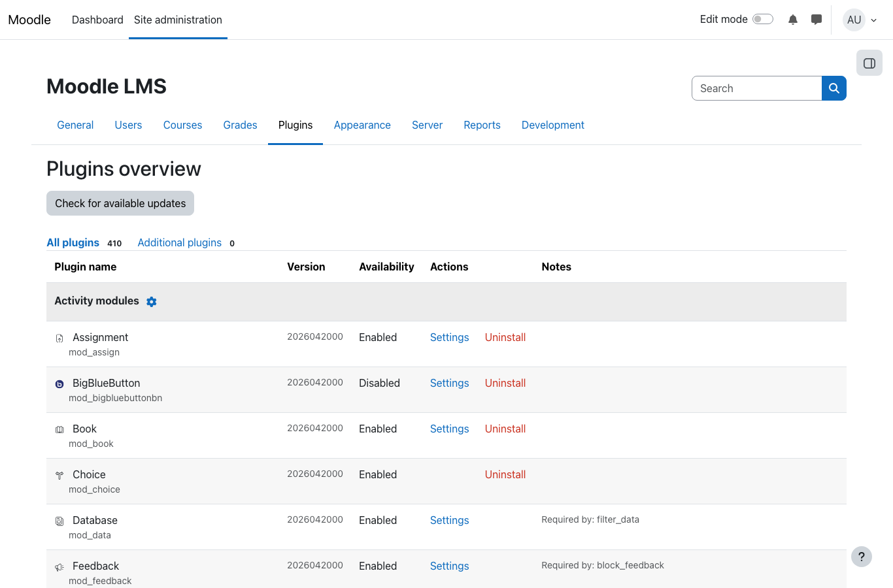
Task: Show Additional plugins filter
Action: point(179,242)
